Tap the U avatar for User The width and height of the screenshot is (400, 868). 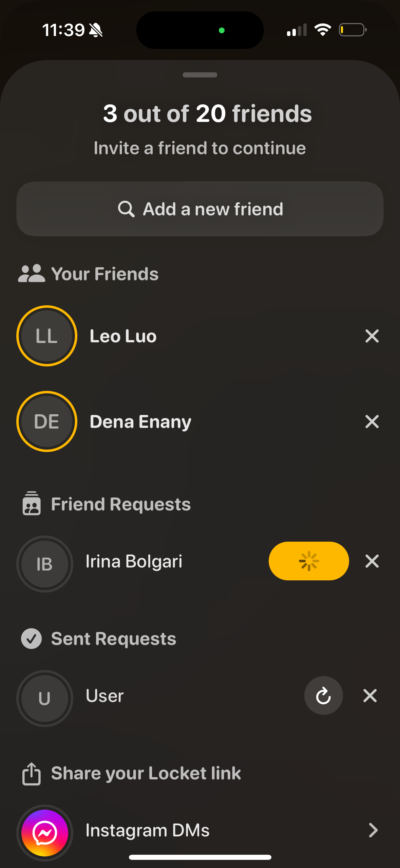pos(45,698)
